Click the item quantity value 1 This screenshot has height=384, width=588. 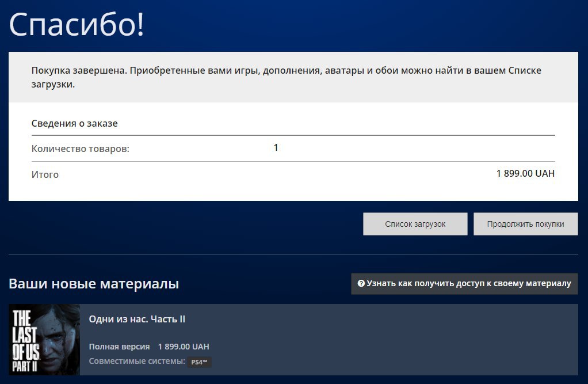click(x=276, y=147)
